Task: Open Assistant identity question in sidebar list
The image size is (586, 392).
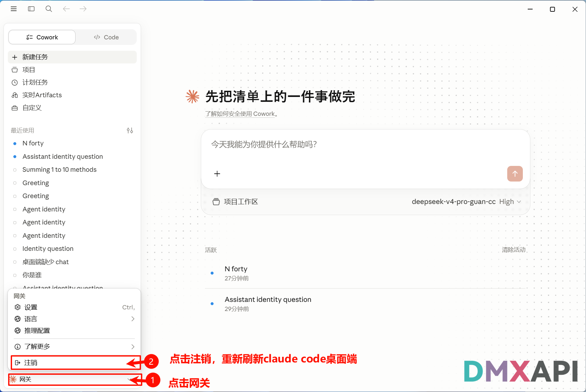Action: pyautogui.click(x=72, y=156)
